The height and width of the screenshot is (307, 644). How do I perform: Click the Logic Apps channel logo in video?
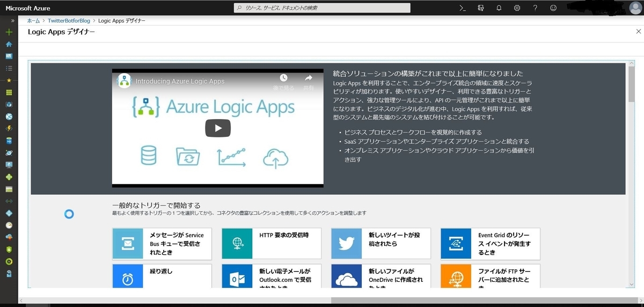(x=125, y=81)
